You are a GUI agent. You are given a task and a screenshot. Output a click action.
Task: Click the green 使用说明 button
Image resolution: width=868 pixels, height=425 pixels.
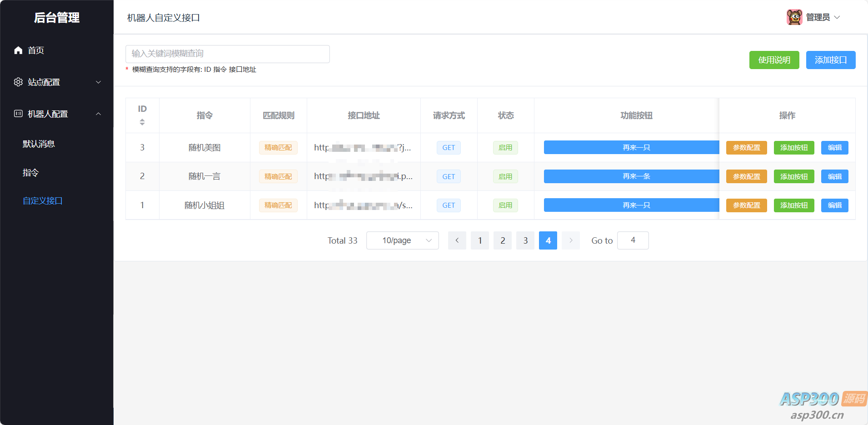pos(774,60)
